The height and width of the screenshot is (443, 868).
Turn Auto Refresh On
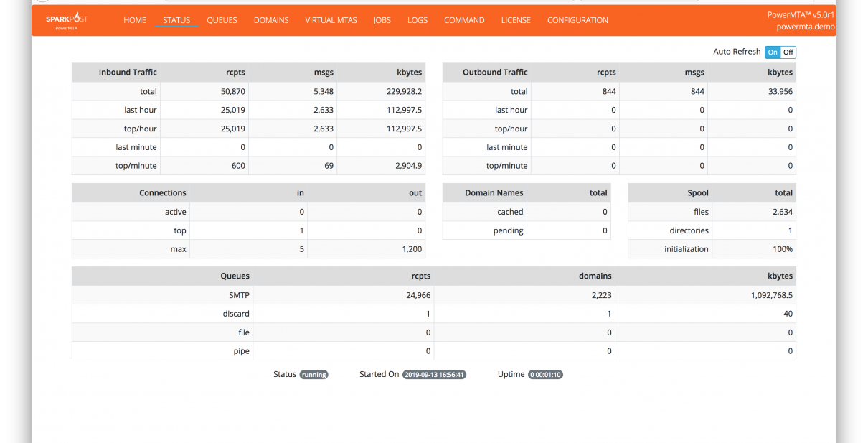click(x=772, y=52)
